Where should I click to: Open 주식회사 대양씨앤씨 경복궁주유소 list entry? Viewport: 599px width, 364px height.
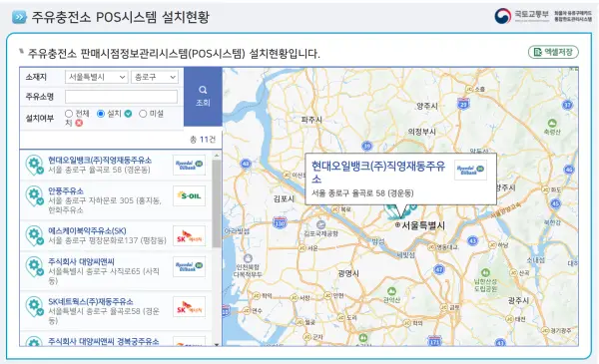click(x=104, y=341)
